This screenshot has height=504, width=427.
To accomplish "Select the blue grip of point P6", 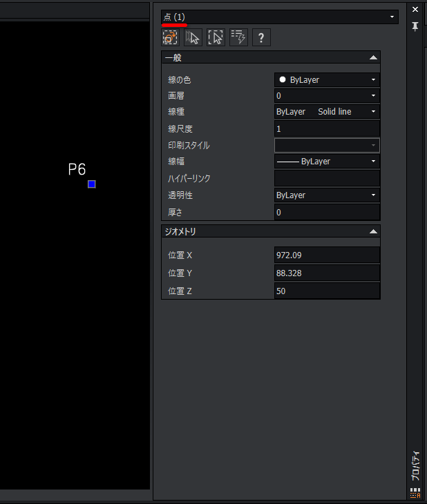I will pyautogui.click(x=92, y=184).
